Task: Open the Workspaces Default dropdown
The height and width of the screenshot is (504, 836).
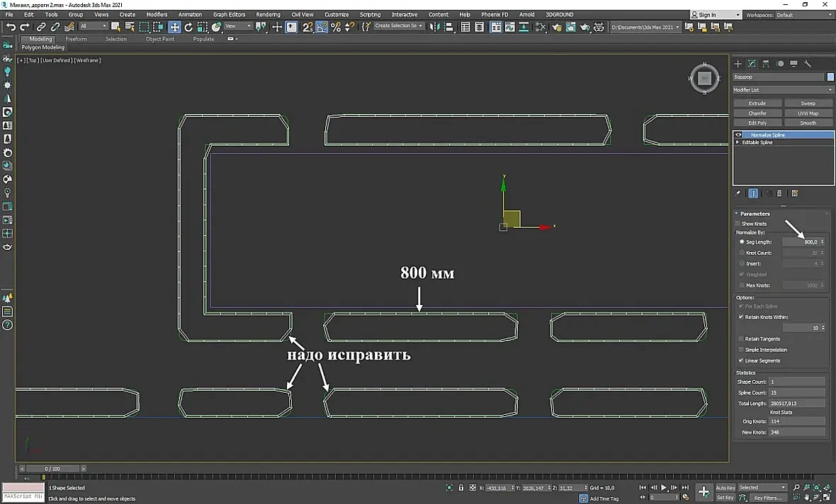Action: tap(803, 14)
